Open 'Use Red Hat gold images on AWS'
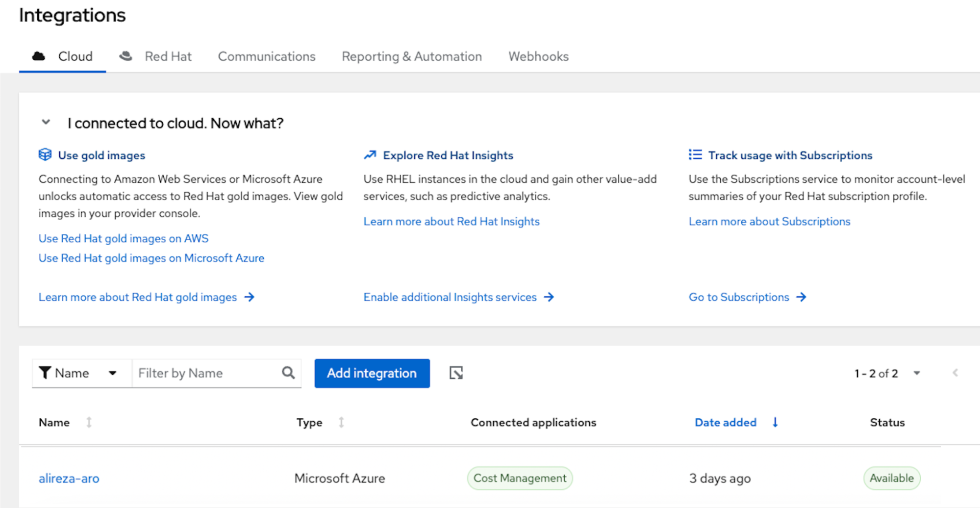Viewport: 980px width, 508px height. (124, 238)
